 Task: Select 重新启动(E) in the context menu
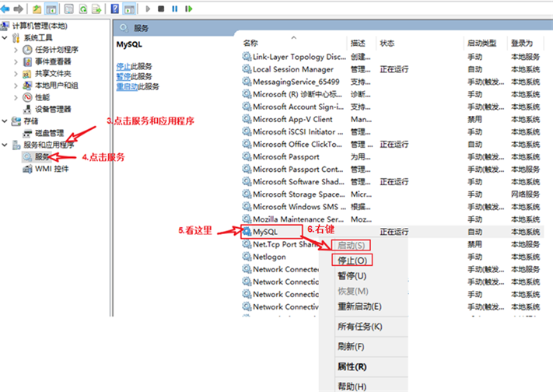tap(359, 306)
